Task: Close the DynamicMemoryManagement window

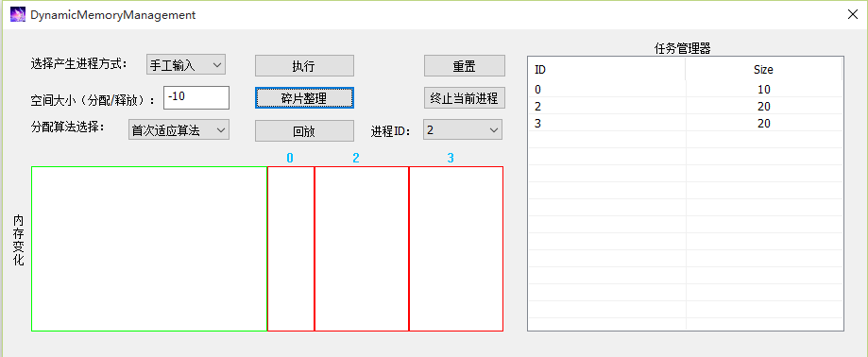Action: (853, 15)
